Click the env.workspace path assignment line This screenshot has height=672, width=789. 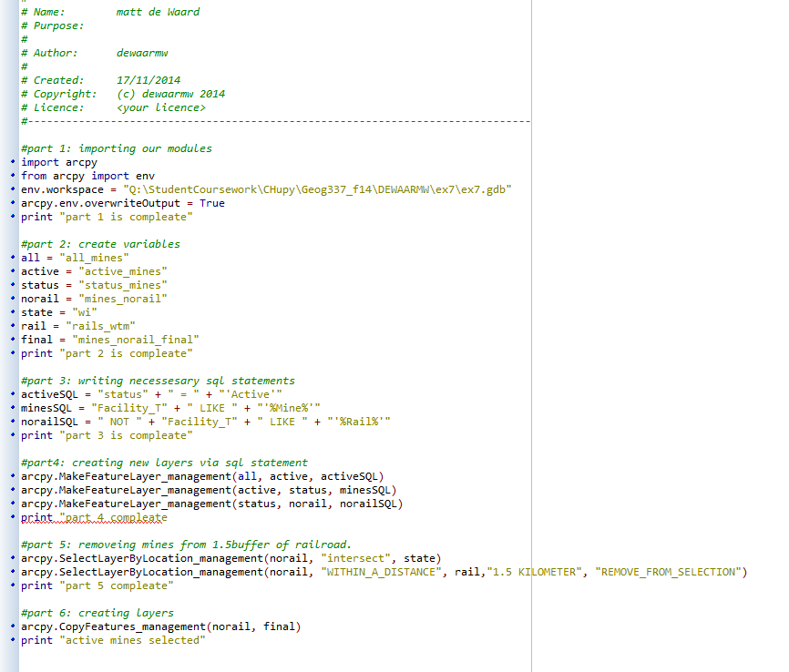point(266,189)
